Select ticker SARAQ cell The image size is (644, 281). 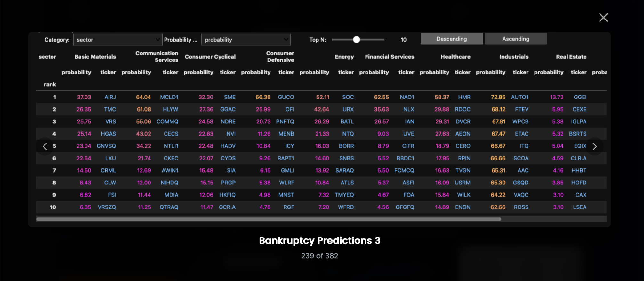pyautogui.click(x=344, y=171)
